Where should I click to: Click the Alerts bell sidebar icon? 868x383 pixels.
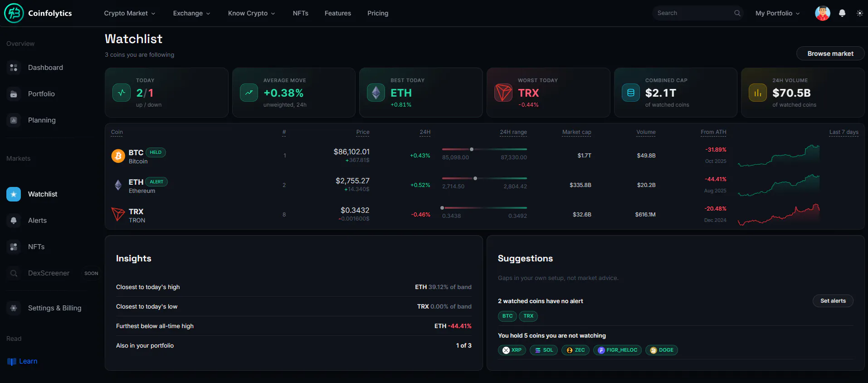[14, 221]
